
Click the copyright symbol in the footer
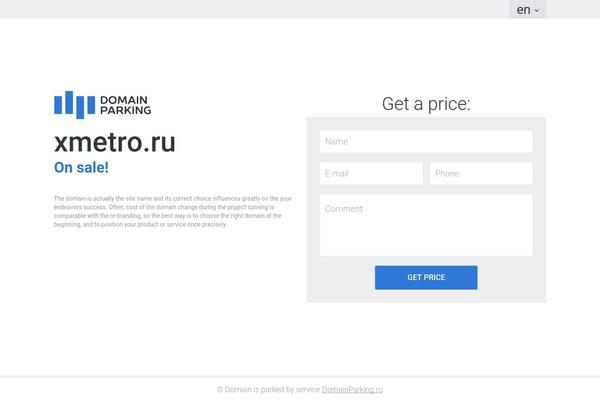tap(220, 390)
